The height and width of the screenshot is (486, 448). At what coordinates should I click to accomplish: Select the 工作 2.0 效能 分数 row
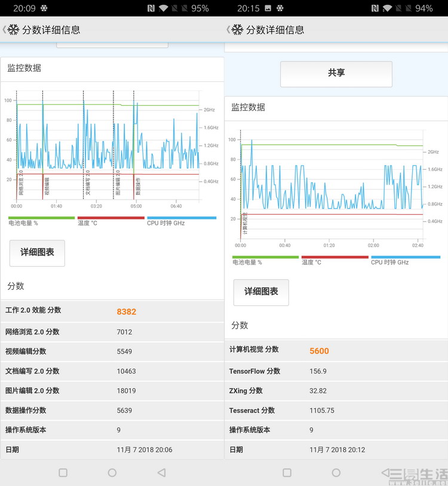112,311
